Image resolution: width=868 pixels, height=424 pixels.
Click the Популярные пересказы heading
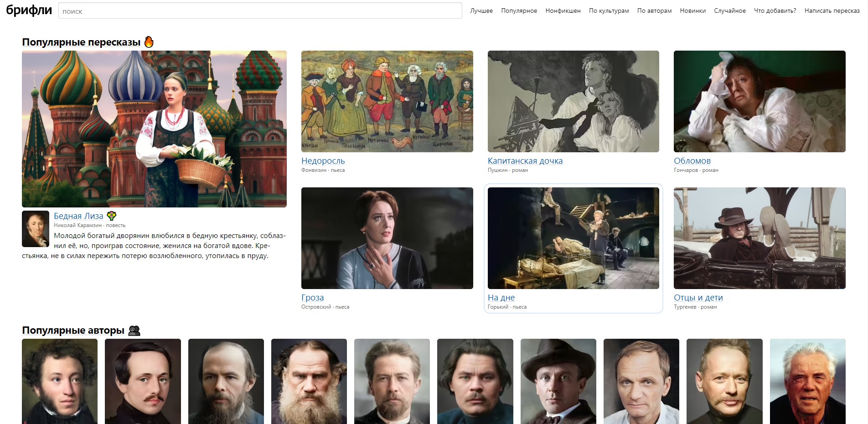coord(81,42)
